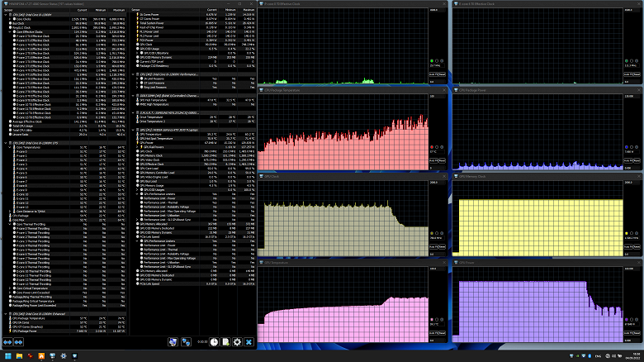Close sensors with the blue X icon

(249, 342)
